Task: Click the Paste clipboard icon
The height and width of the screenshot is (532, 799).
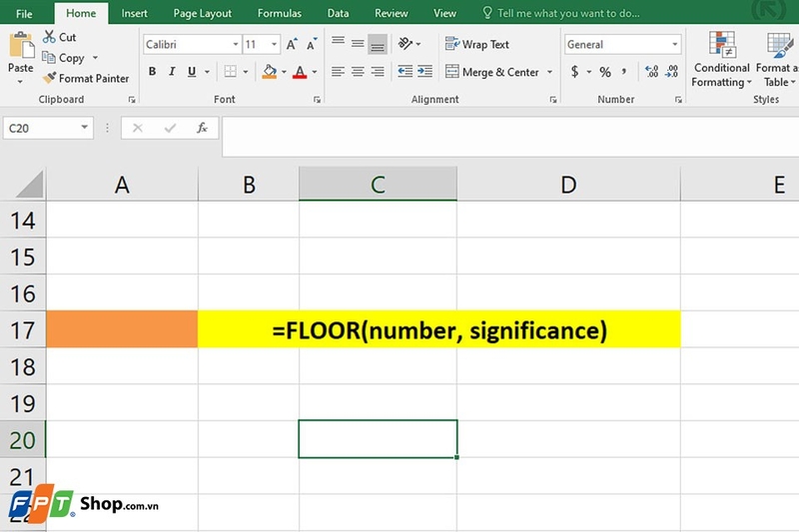Action: coord(21,45)
